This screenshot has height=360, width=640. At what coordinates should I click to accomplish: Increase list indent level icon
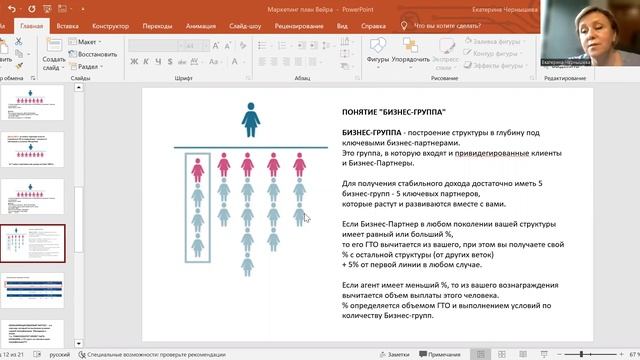[313, 46]
